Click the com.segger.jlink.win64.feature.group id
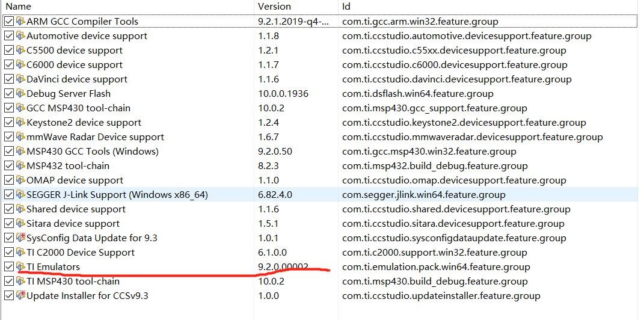 (x=423, y=195)
